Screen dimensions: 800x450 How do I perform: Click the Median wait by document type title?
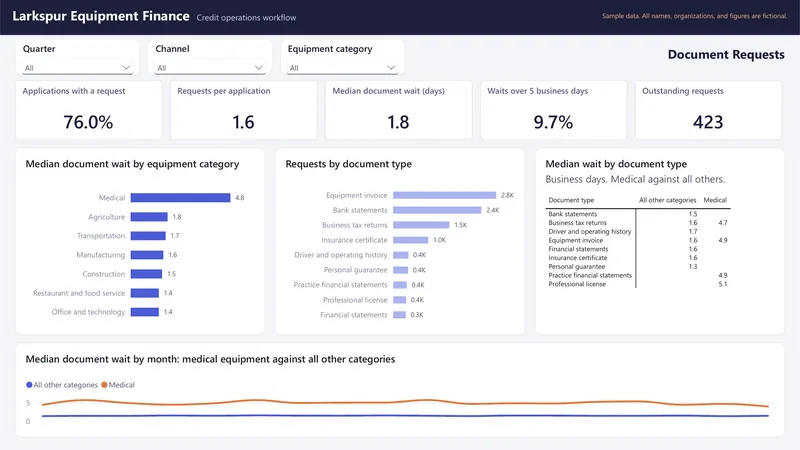pyautogui.click(x=616, y=164)
